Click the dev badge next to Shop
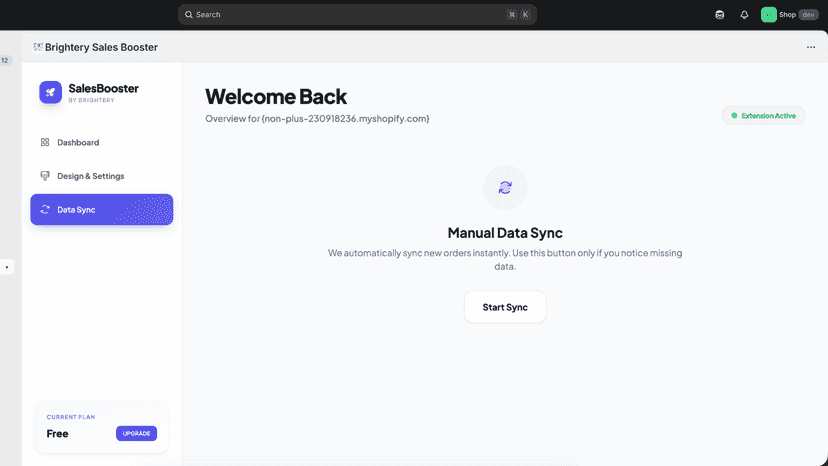Viewport: 828px width, 466px height. pos(808,15)
